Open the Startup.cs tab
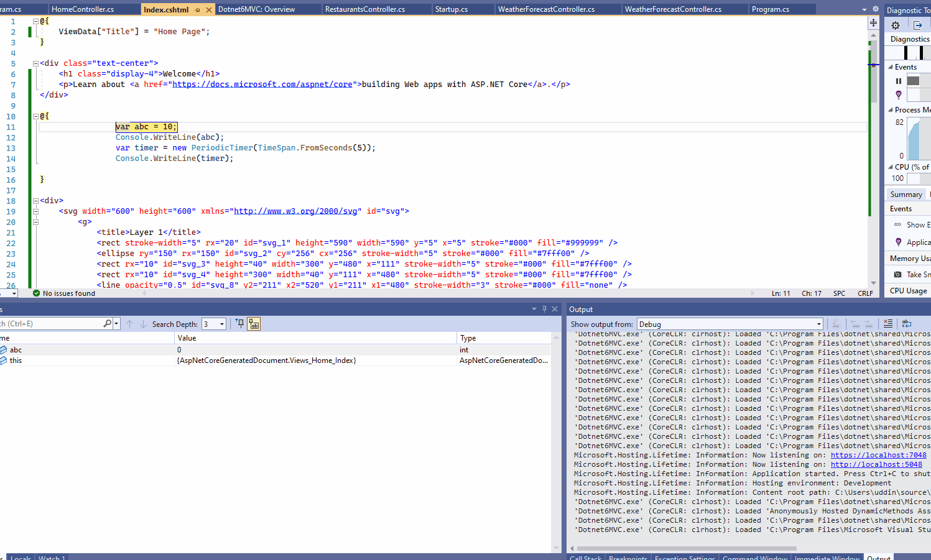Image resolution: width=931 pixels, height=560 pixels. point(452,9)
